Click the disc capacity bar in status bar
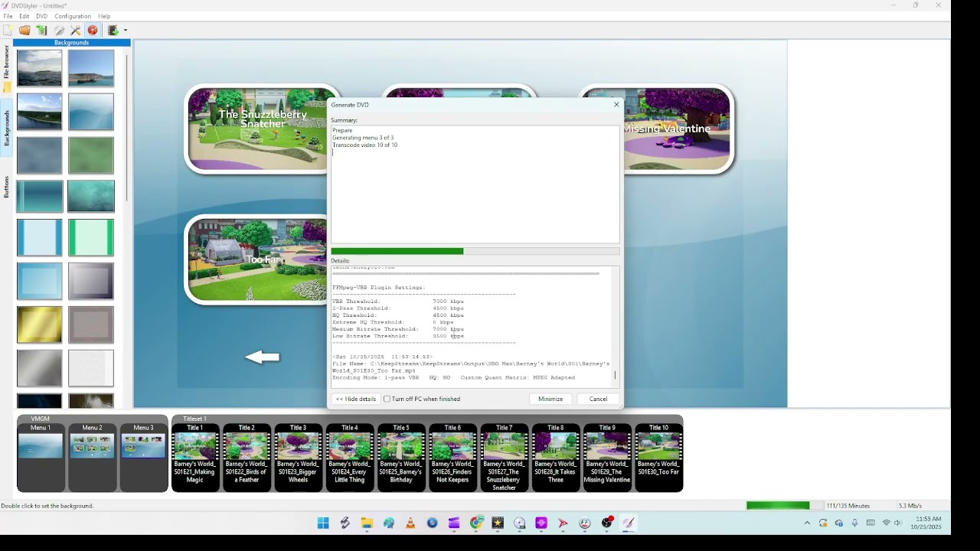 pyautogui.click(x=785, y=506)
